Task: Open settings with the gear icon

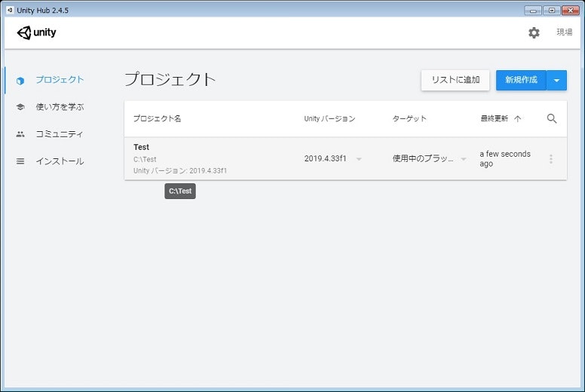Action: [x=534, y=32]
